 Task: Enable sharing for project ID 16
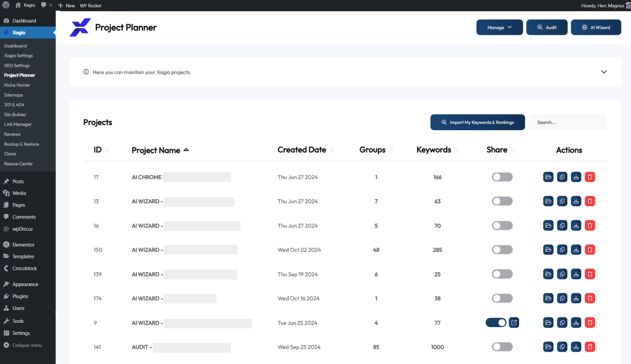[x=502, y=226]
